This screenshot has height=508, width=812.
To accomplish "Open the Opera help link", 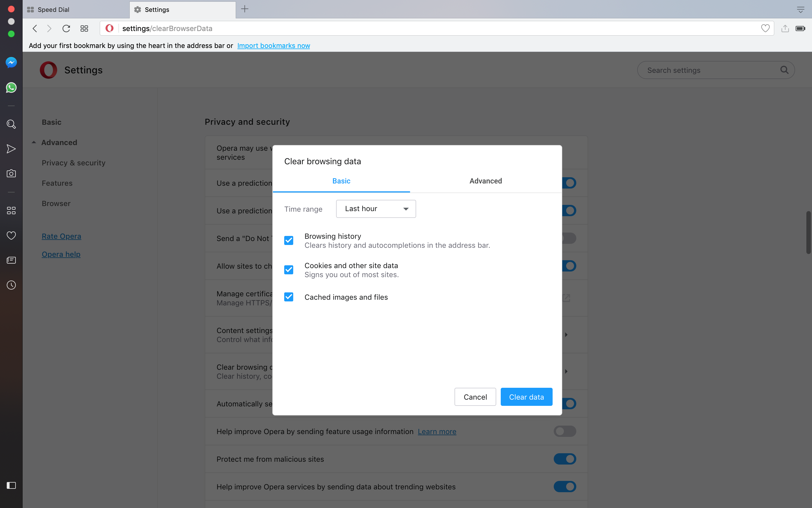I will tap(61, 254).
